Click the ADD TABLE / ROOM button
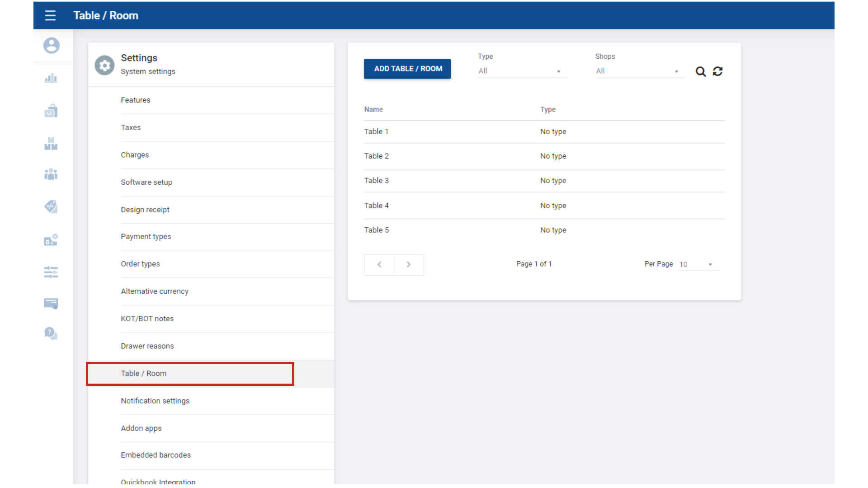868x488 pixels. tap(407, 69)
